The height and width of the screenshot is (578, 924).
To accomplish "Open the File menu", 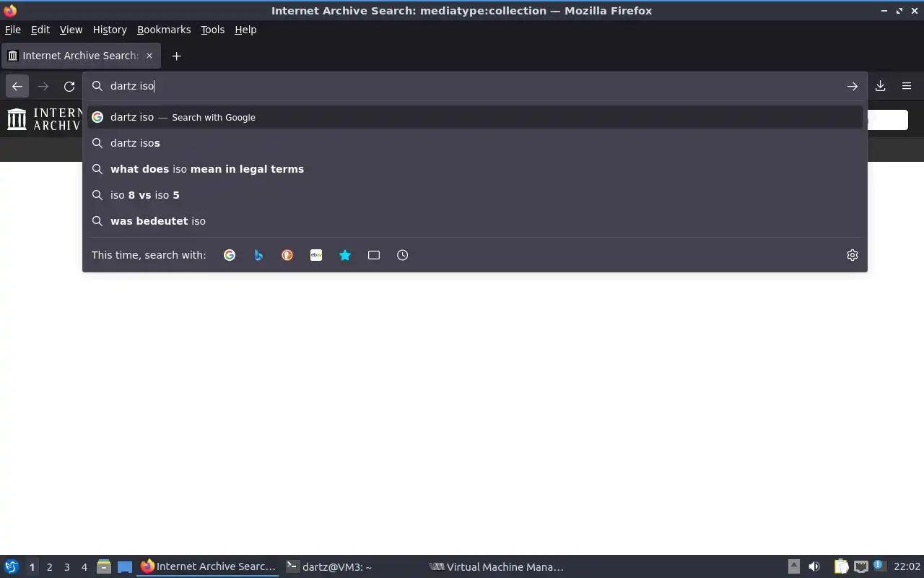I will (13, 30).
